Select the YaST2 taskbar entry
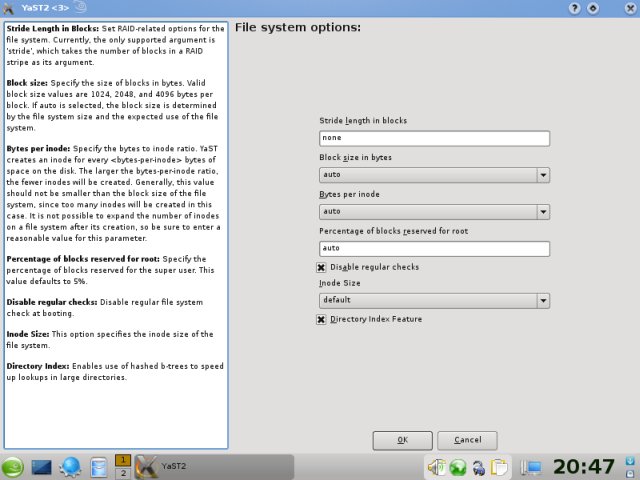This screenshot has width=640, height=480. pyautogui.click(x=214, y=467)
